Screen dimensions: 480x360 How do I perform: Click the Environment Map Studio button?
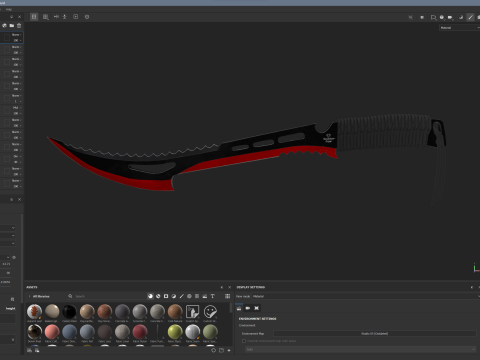pyautogui.click(x=375, y=333)
